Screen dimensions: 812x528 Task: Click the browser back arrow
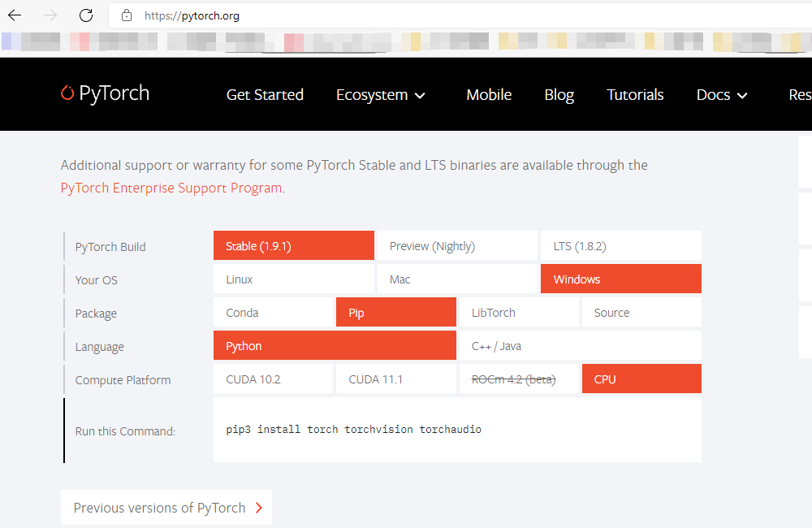[15, 15]
